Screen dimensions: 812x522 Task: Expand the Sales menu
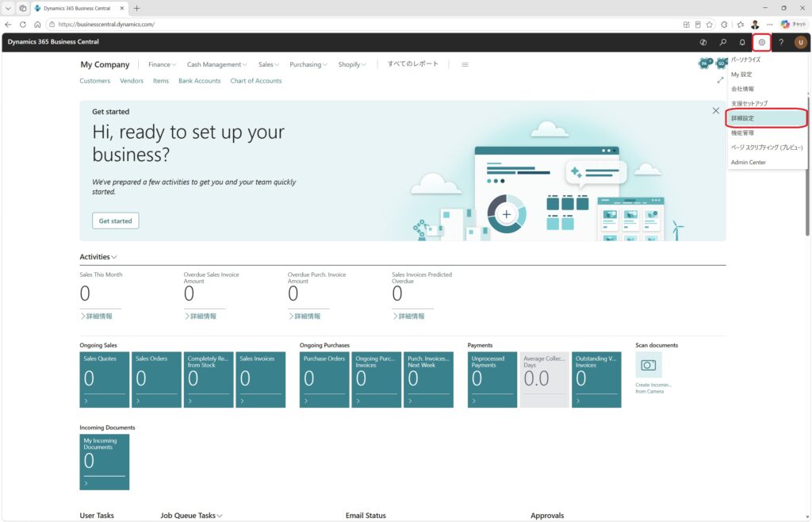pos(269,65)
